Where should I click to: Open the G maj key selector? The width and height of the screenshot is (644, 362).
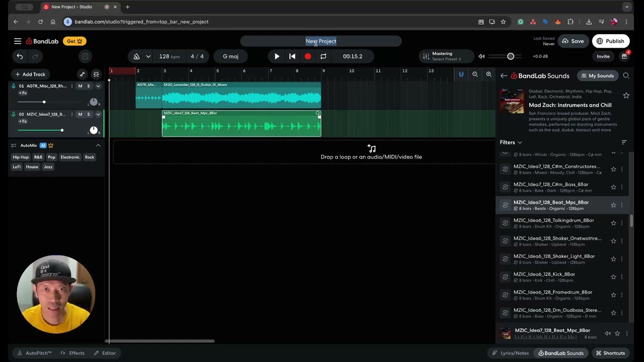pyautogui.click(x=230, y=56)
